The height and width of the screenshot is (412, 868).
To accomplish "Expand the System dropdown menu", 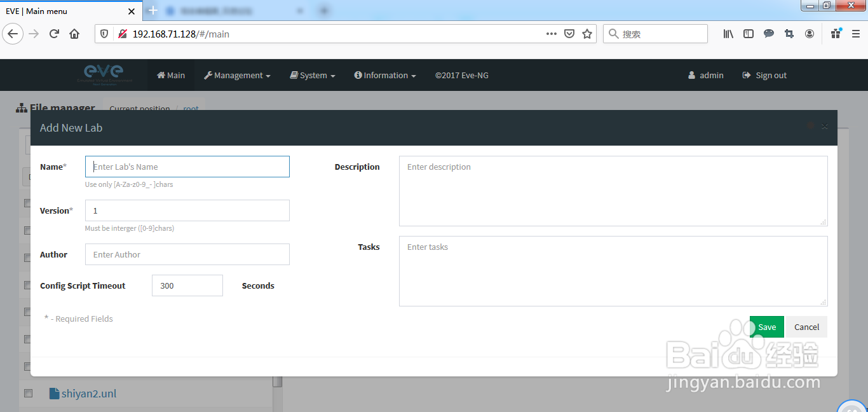I will point(313,75).
